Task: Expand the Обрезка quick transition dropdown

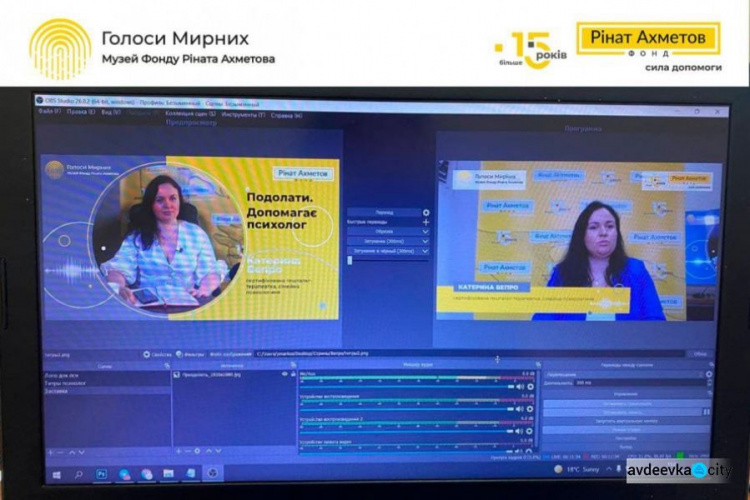Action: coord(427,232)
